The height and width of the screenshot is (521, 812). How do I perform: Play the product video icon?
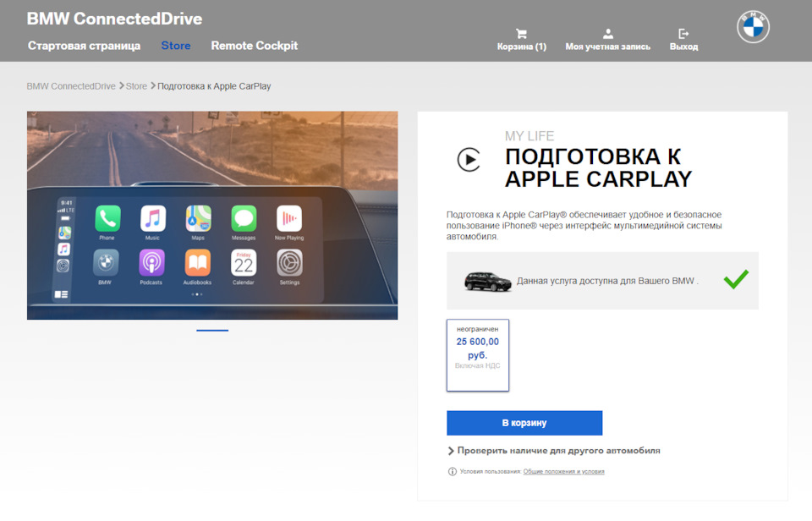coord(469,160)
